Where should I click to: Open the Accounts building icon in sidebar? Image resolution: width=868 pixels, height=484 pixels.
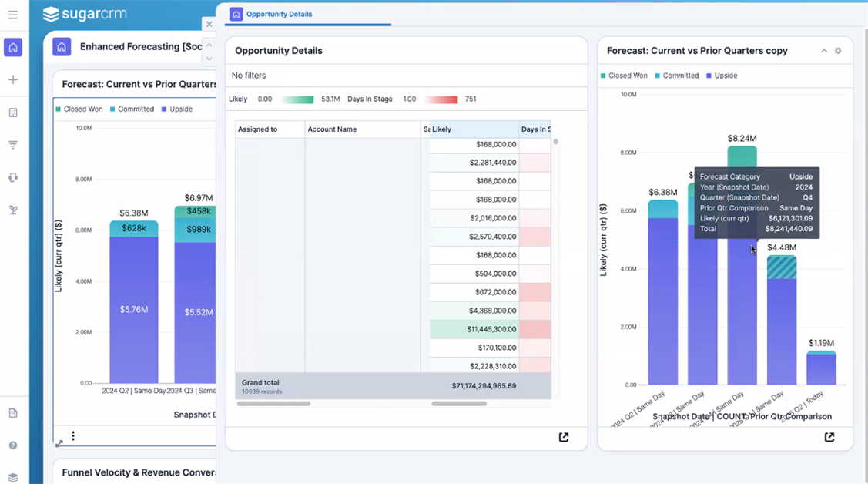pyautogui.click(x=13, y=113)
